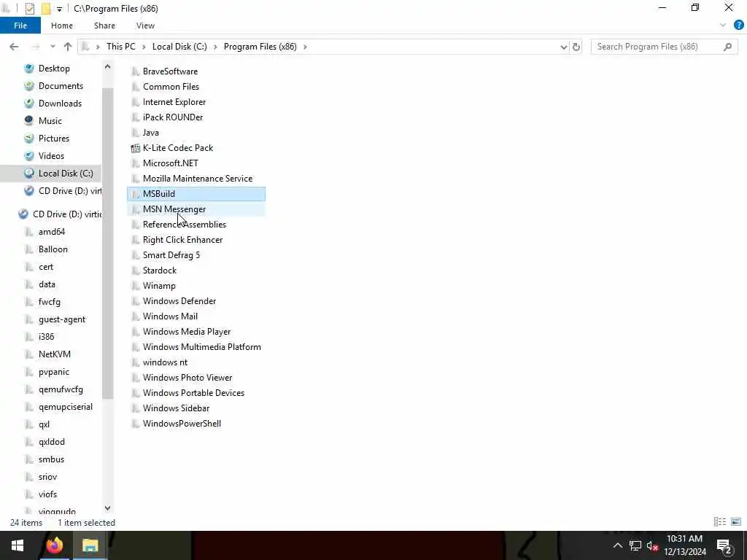Select the NetKVM folder in sidebar
This screenshot has height=560, width=747.
[x=54, y=354]
